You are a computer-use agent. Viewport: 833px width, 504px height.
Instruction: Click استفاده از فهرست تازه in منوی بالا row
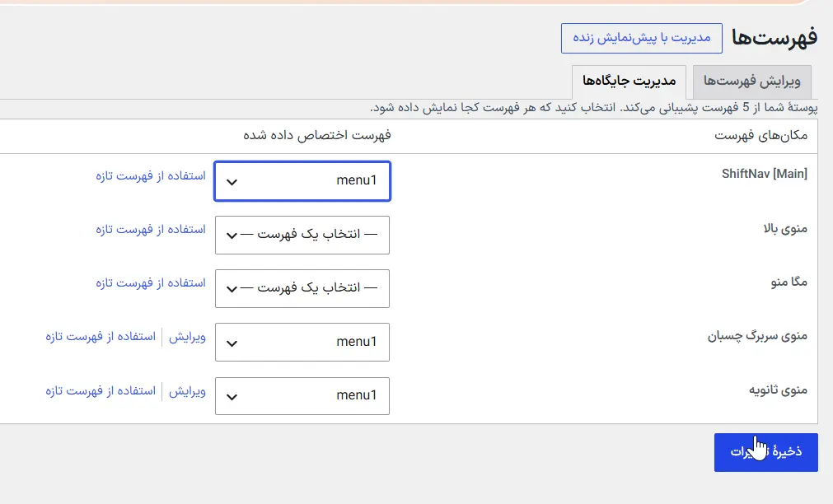pos(150,230)
